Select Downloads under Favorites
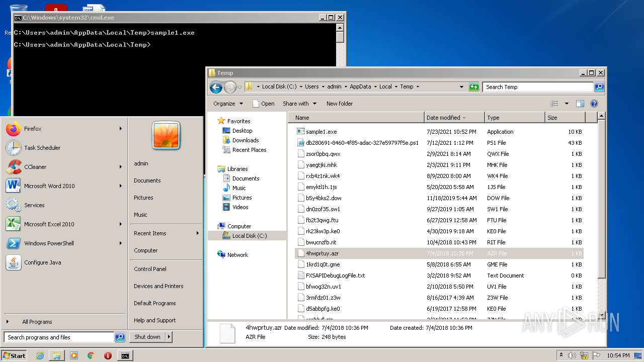The width and height of the screenshot is (644, 362). click(x=245, y=140)
